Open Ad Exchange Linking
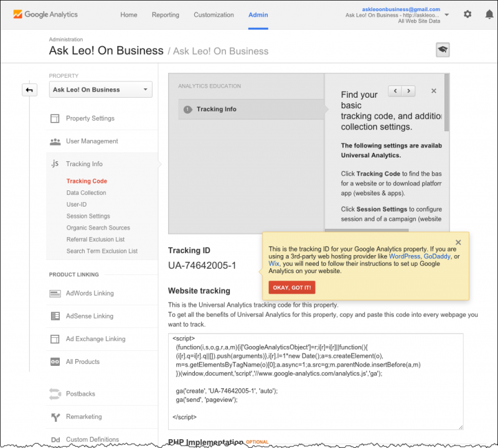498x448 pixels. point(96,338)
